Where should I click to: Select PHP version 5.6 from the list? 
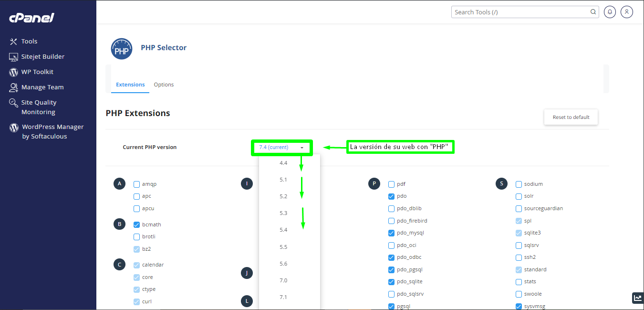coord(283,263)
